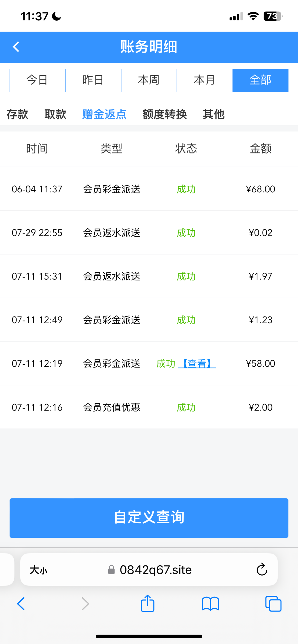298x644 pixels.
Task: Select the 全部 date filter
Action: coord(260,80)
